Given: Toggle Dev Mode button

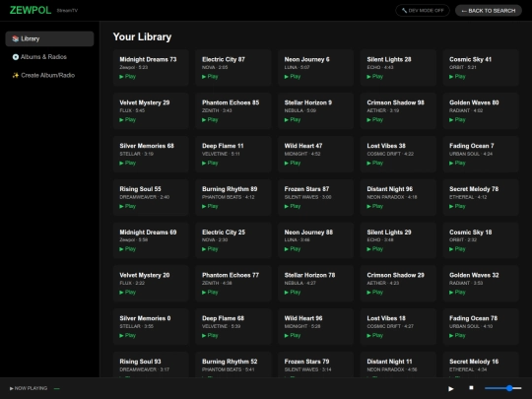Looking at the screenshot, I should [x=423, y=11].
